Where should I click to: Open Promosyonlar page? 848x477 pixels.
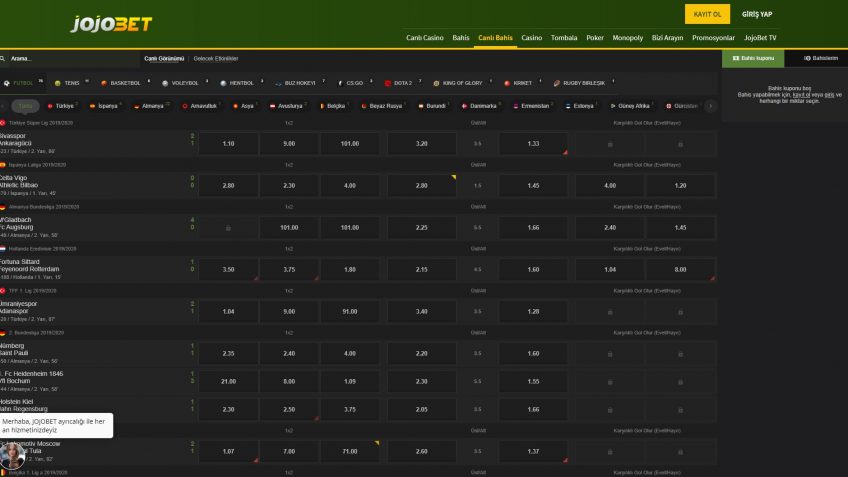click(x=713, y=38)
